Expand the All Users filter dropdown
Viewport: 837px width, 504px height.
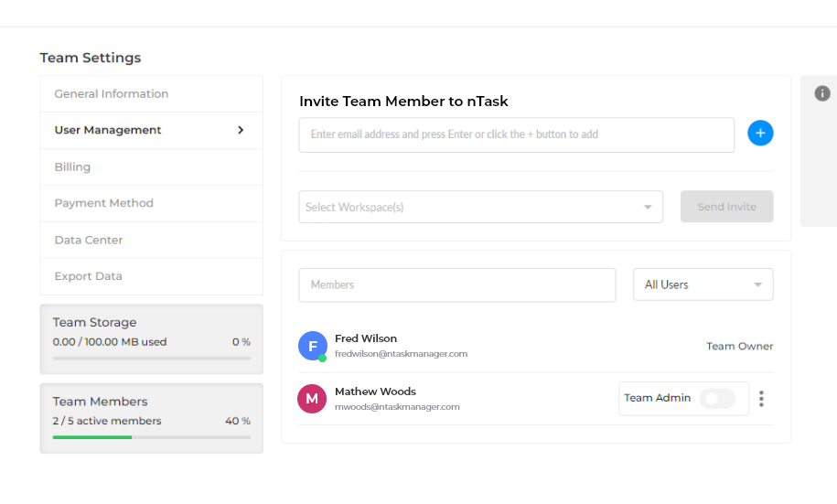(703, 284)
